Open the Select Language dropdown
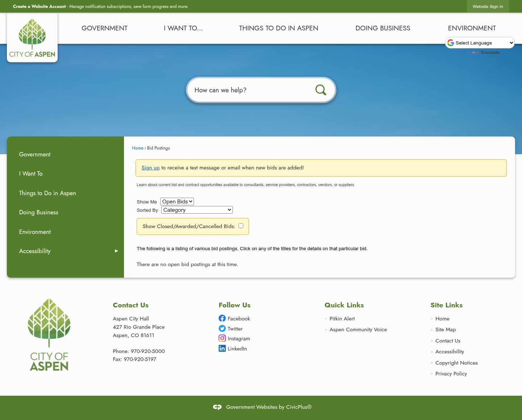The height and width of the screenshot is (420, 522). 480,43
